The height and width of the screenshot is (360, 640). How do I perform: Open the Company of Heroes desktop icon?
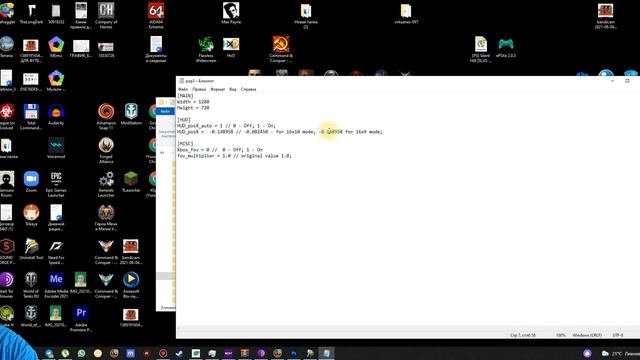tap(106, 16)
